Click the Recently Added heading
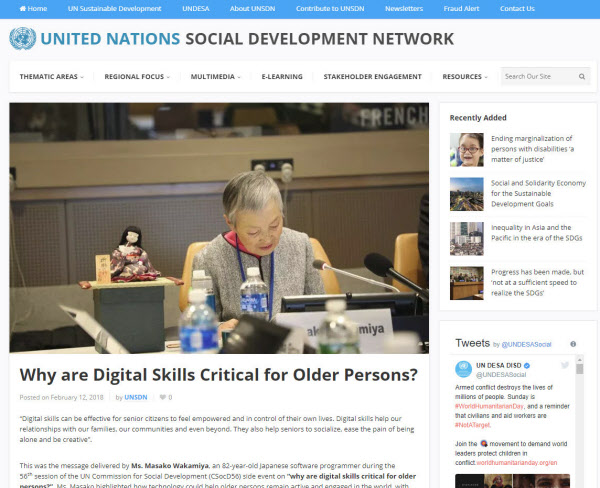This screenshot has width=600, height=488. (478, 118)
